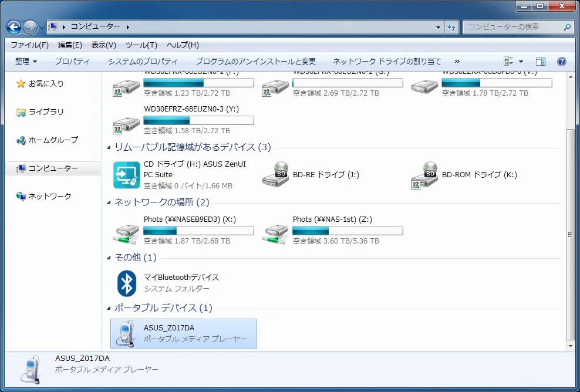Viewport: 580px width, 392px height.
Task: Collapse ポータブル デバイス group
Action: click(x=109, y=309)
